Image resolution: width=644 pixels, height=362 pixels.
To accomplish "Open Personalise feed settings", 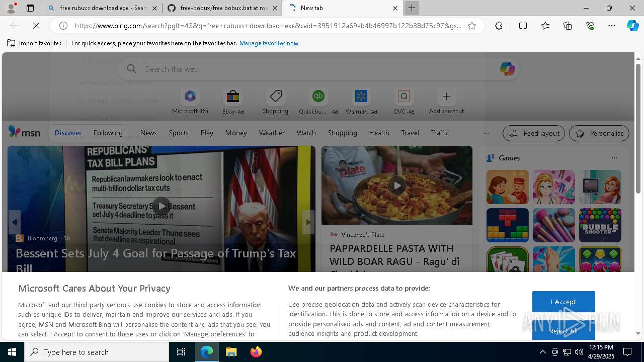I will point(599,133).
